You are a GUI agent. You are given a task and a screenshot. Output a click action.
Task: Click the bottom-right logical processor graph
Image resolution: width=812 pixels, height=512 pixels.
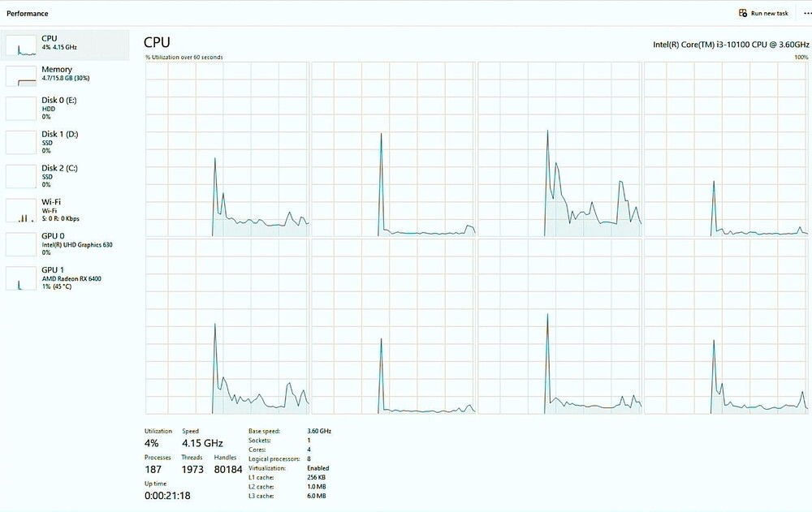click(726, 326)
